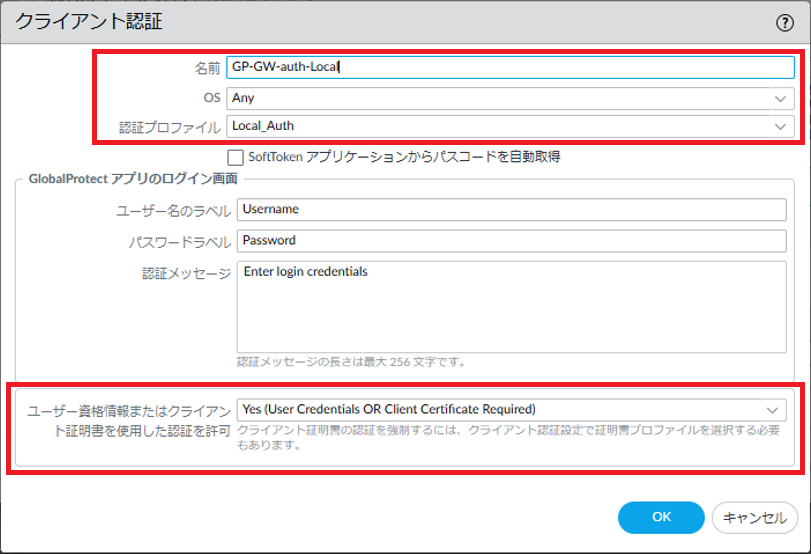
Task: Open the user credentials or certificate dropdown
Action: (x=512, y=410)
